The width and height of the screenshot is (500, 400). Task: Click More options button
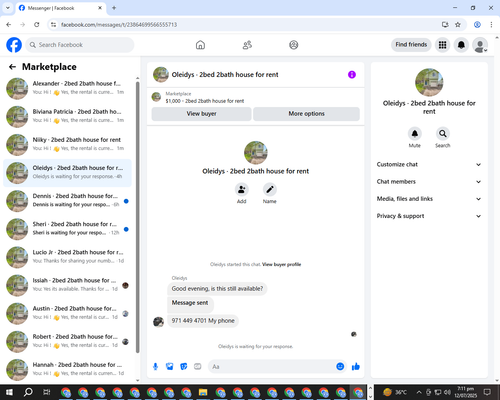coord(306,114)
